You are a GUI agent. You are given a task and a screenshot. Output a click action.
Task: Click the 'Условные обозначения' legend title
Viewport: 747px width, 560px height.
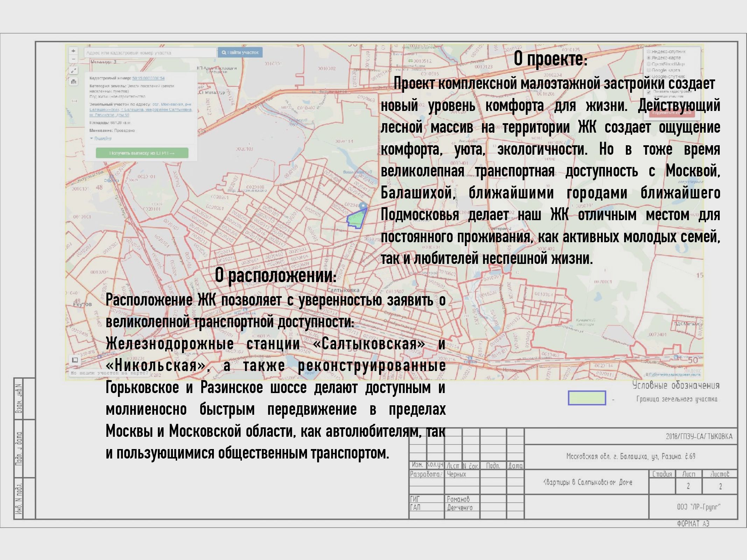click(676, 386)
